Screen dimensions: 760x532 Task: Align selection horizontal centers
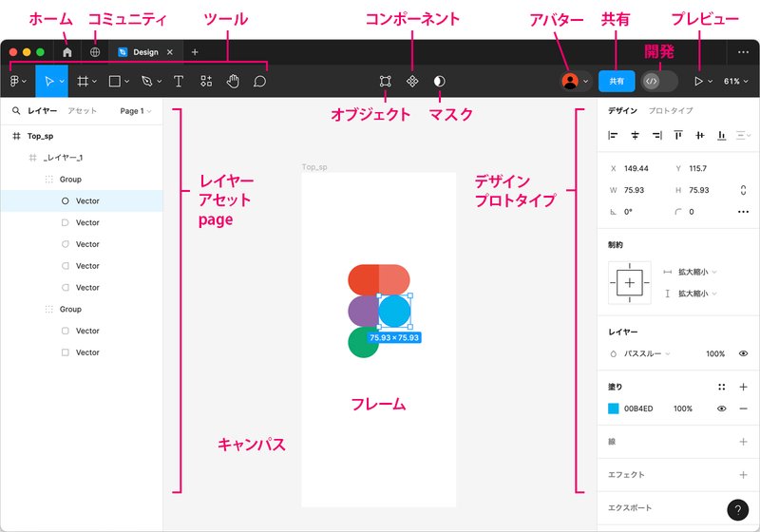tap(635, 135)
